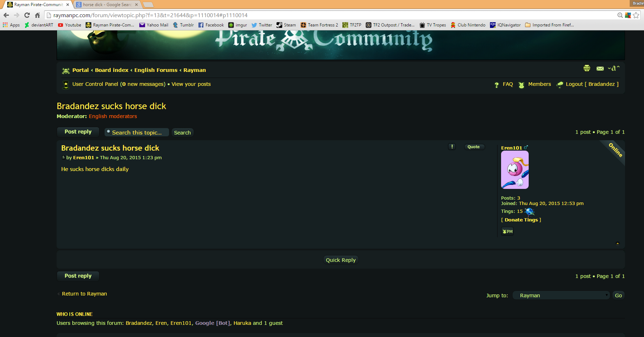Viewport: 644px width, 337px height.
Task: Click the PM icon under Eren101's profile
Action: pos(507,231)
